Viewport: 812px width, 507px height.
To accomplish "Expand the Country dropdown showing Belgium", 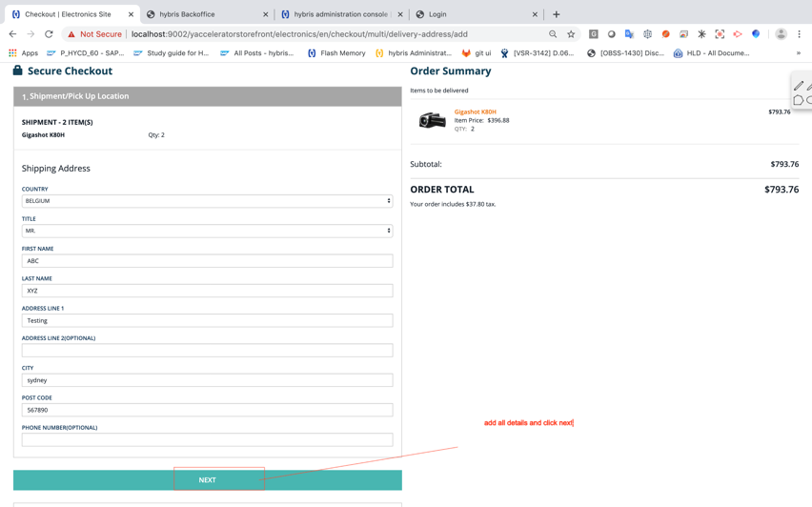I will pos(207,201).
